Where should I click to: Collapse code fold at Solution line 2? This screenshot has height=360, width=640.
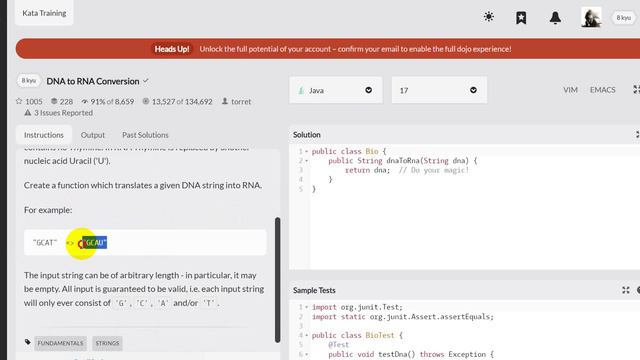307,161
